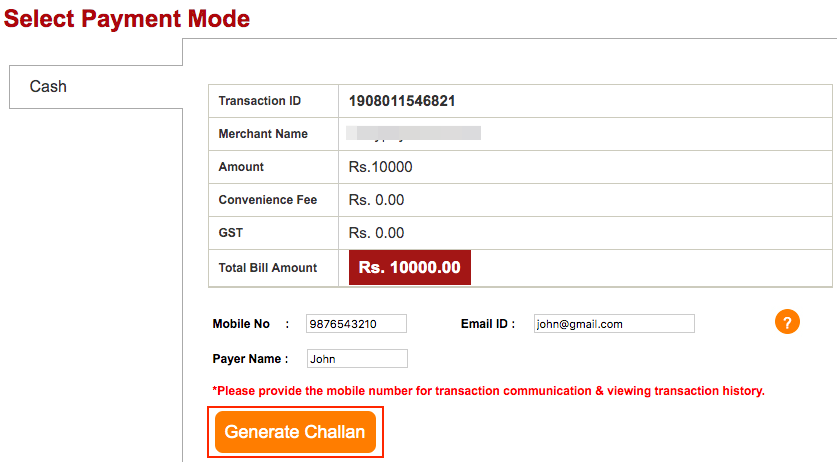Viewport: 837px width, 462px height.
Task: Focus the Mobile No input field
Action: 356,324
